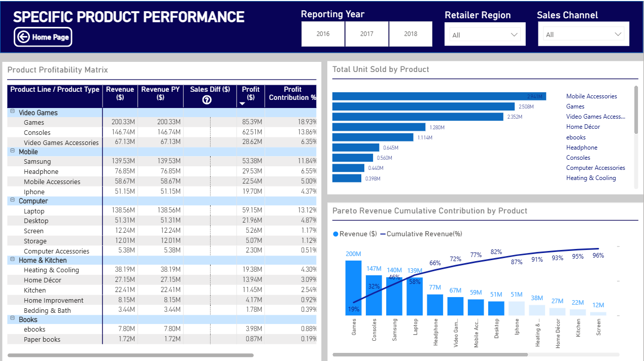Image resolution: width=644 pixels, height=361 pixels.
Task: Click the Revenue ($) legend marker
Action: [x=335, y=234]
